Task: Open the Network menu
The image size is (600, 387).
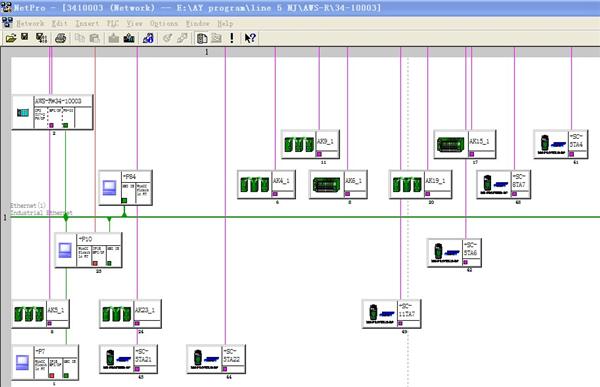Action: [30, 23]
